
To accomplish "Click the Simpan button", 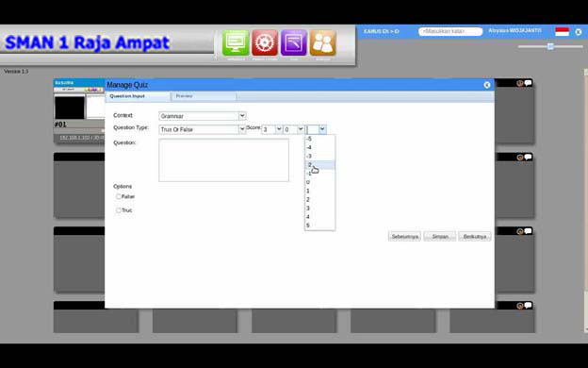I will (440, 237).
